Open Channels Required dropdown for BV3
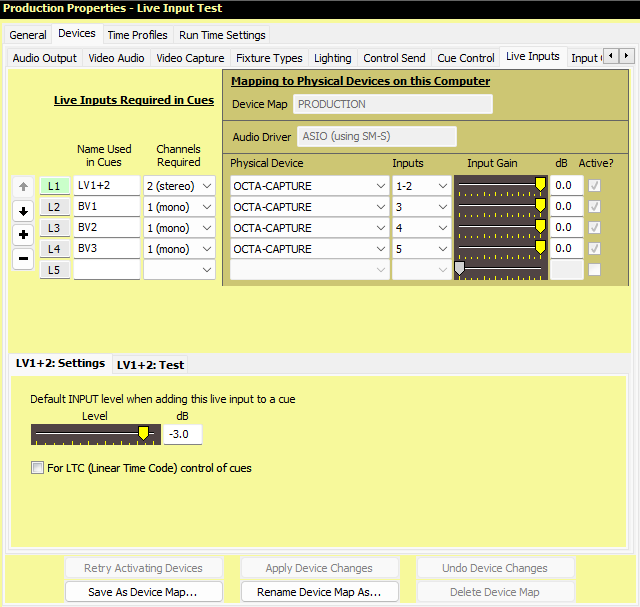Viewport: 640px width, 607px height. pos(179,249)
